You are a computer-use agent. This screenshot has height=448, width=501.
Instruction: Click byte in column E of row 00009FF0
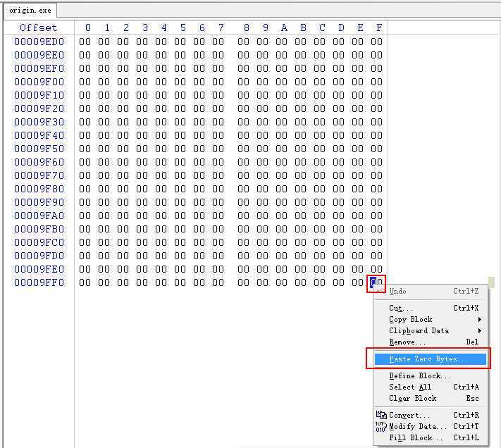(x=357, y=282)
